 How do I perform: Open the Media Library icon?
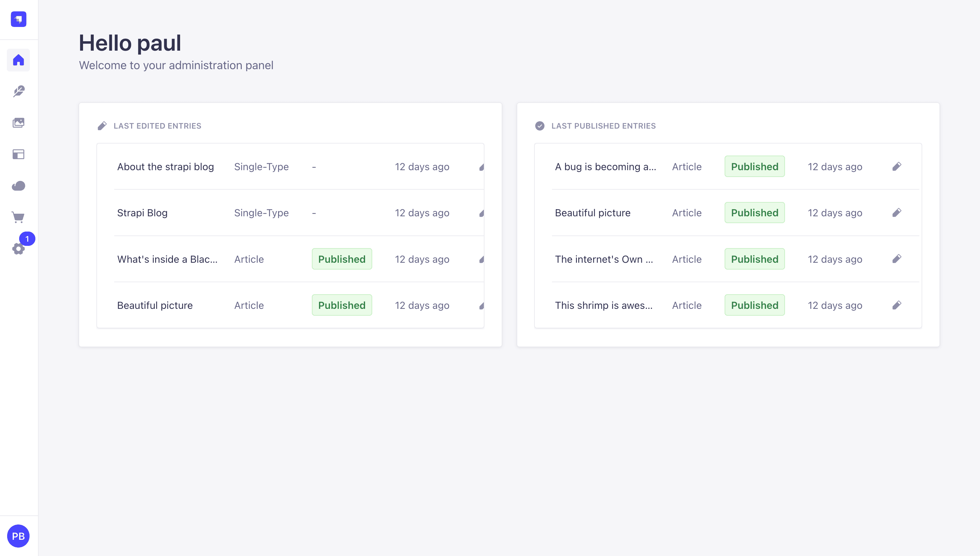pos(18,122)
